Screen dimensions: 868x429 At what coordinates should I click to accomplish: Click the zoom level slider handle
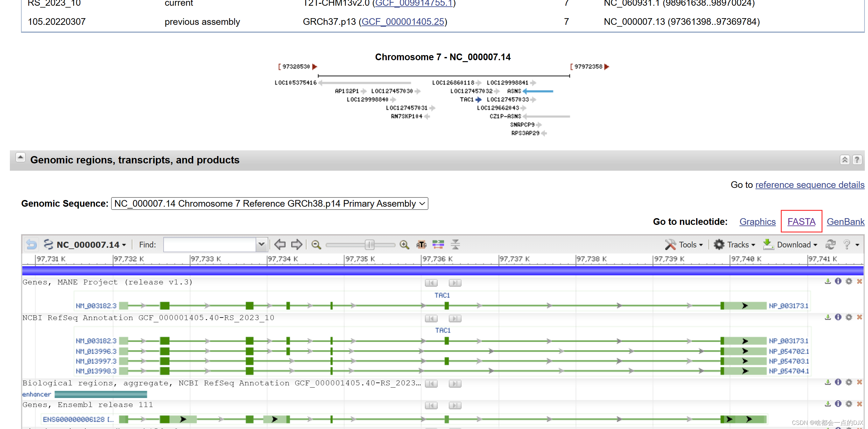(x=370, y=245)
